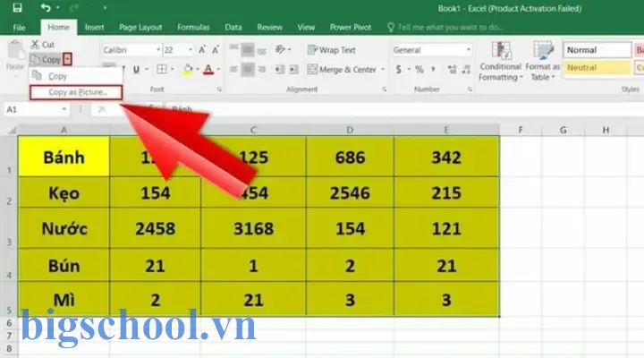Click the Select All corner triangle

pos(12,130)
